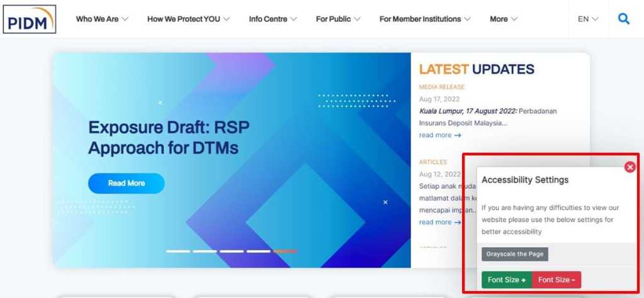The height and width of the screenshot is (298, 644).
Task: Open For Member Institutions menu
Action: (x=425, y=19)
